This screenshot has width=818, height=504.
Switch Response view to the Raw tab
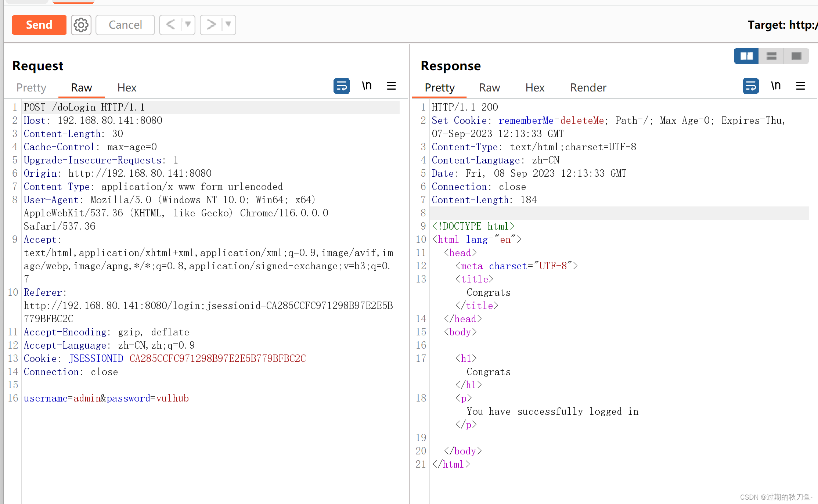(490, 87)
